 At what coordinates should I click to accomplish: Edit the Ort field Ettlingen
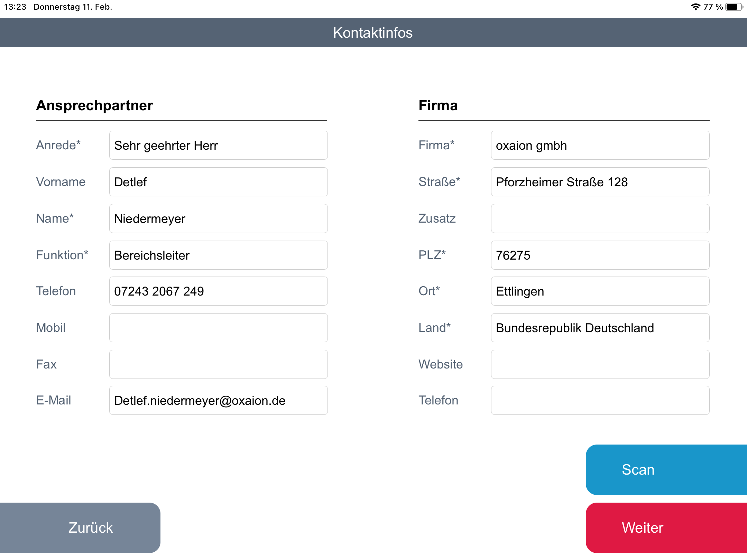click(x=600, y=291)
